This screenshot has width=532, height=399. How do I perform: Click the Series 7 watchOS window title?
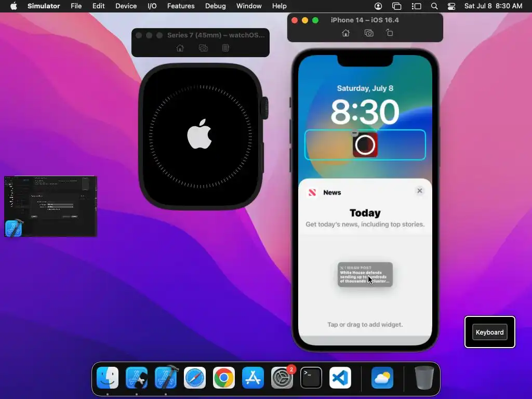click(216, 35)
